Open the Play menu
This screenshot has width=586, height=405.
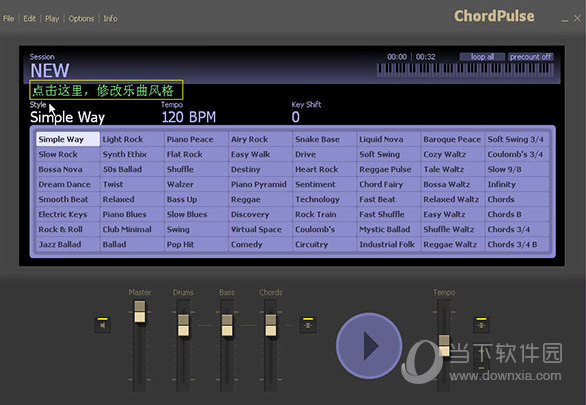(52, 18)
